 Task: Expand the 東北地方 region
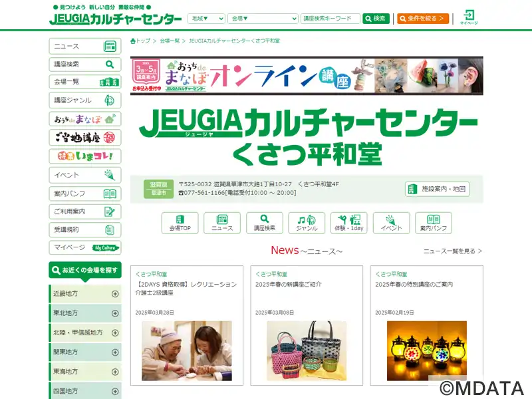point(85,313)
